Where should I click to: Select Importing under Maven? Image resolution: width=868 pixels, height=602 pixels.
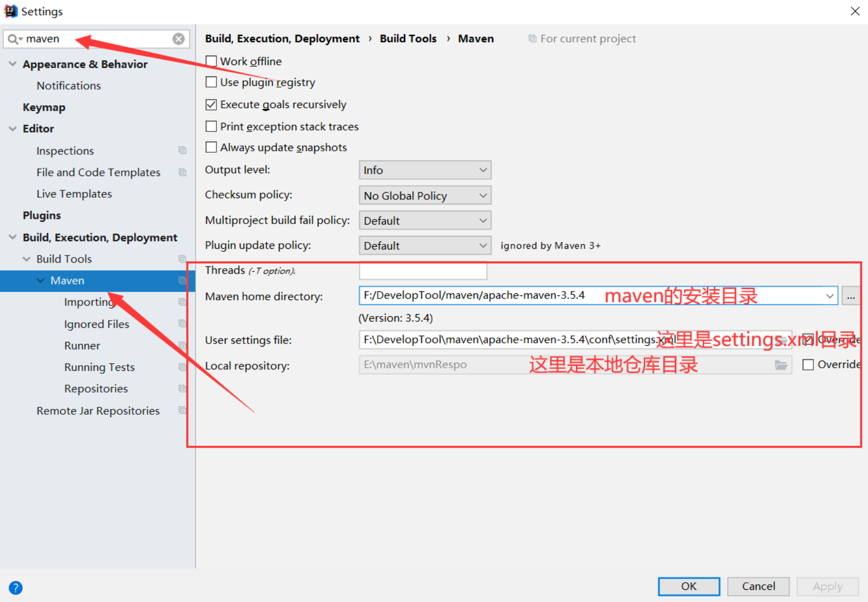[x=89, y=302]
